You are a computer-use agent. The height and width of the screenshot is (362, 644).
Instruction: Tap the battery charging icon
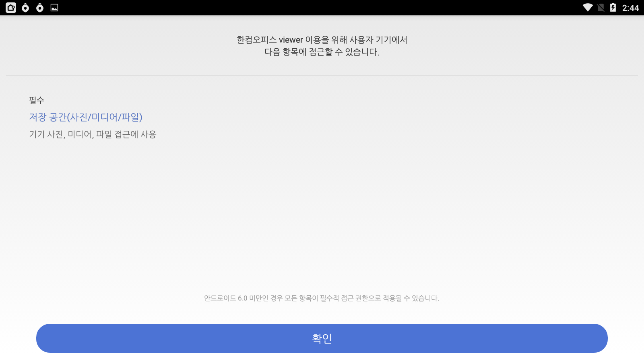pyautogui.click(x=613, y=8)
